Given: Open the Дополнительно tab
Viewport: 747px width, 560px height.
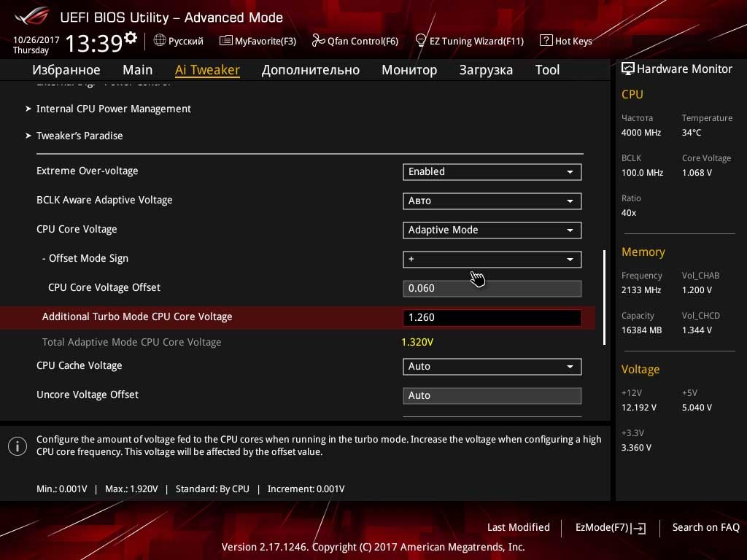Looking at the screenshot, I should pyautogui.click(x=311, y=70).
